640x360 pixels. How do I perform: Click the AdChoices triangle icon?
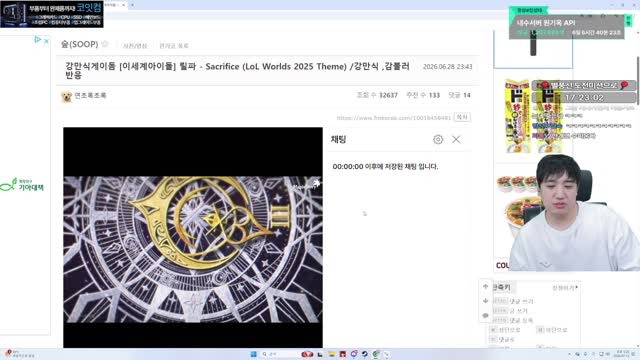coord(38,40)
